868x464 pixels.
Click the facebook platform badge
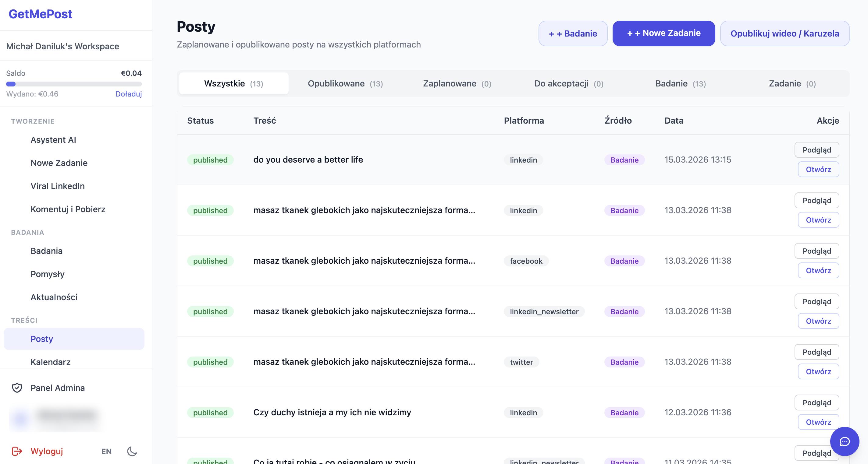click(x=526, y=261)
